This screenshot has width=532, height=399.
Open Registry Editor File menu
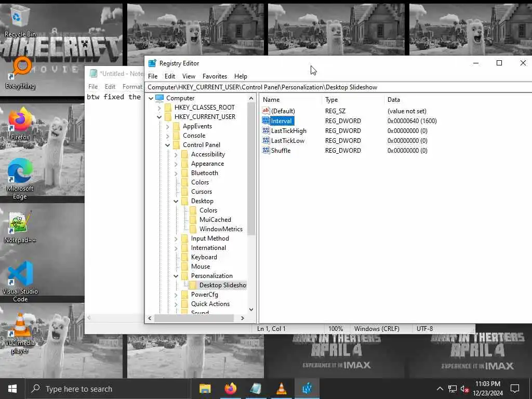point(153,76)
